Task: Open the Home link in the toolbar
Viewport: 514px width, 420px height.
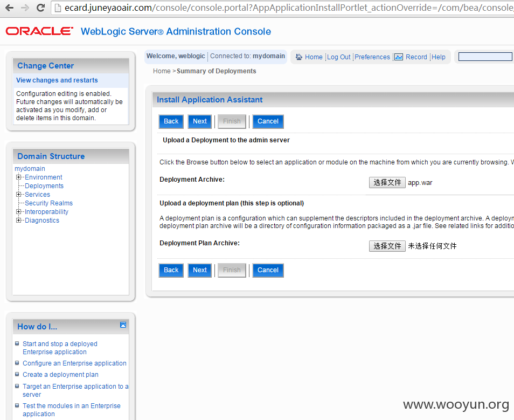Action: coord(314,57)
